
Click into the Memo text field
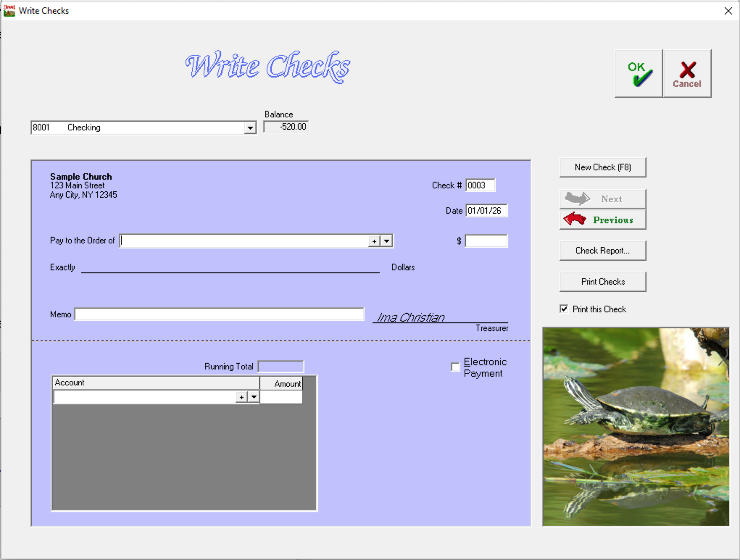coord(219,314)
